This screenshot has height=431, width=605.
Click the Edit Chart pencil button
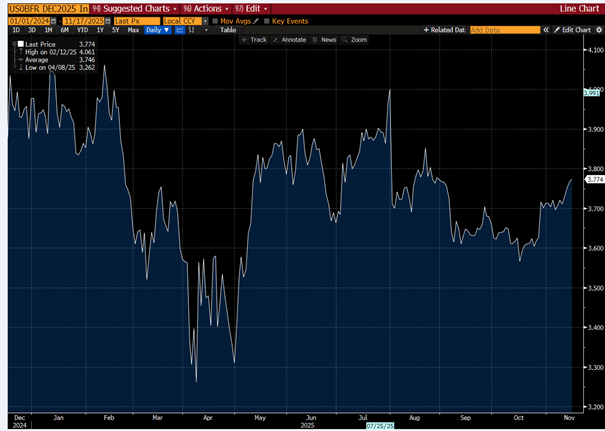[x=574, y=30]
